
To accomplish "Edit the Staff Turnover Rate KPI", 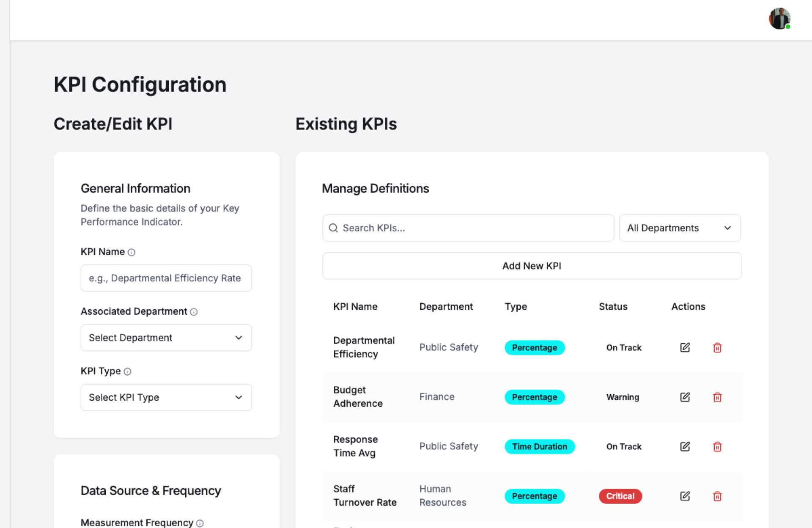I will 685,496.
